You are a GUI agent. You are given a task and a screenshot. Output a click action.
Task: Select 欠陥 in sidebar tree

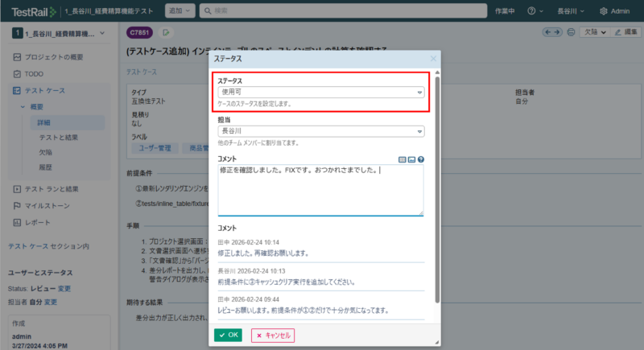(x=45, y=152)
